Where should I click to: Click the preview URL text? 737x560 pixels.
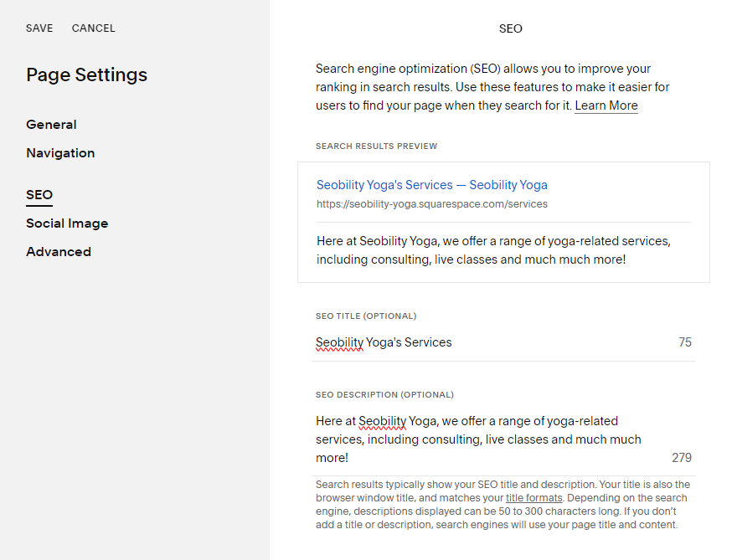tap(431, 204)
